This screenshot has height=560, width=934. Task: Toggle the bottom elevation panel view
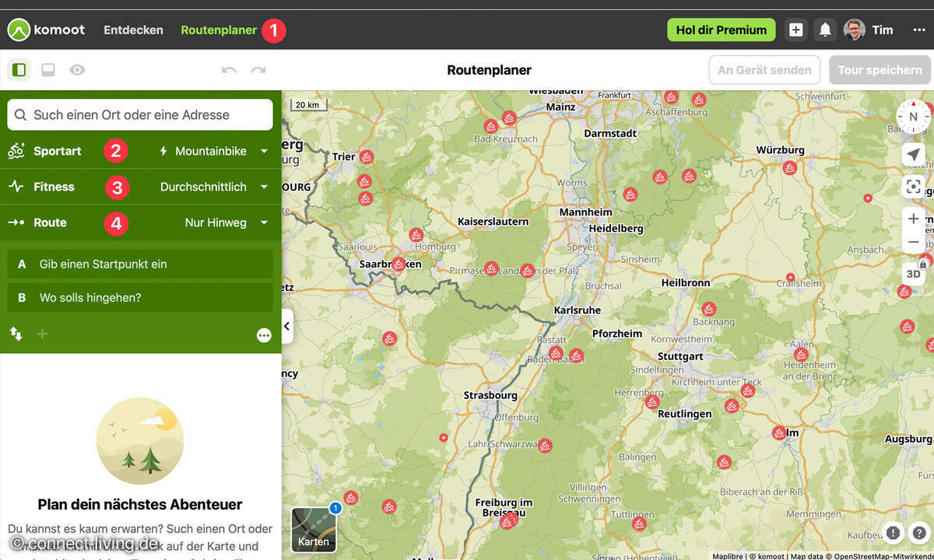(x=48, y=70)
